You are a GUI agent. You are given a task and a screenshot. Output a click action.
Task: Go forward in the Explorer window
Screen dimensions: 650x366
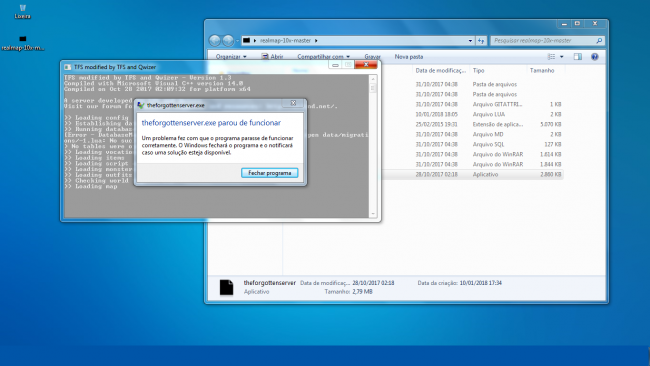point(228,41)
